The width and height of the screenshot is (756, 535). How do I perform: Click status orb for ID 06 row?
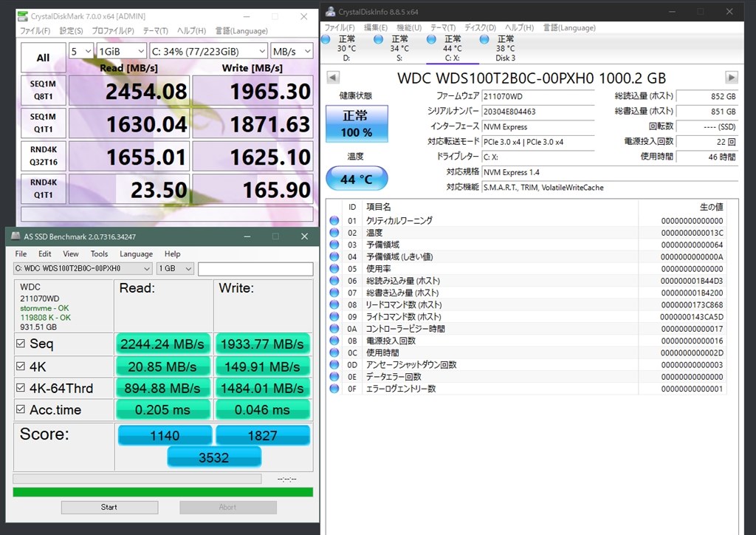tap(334, 281)
